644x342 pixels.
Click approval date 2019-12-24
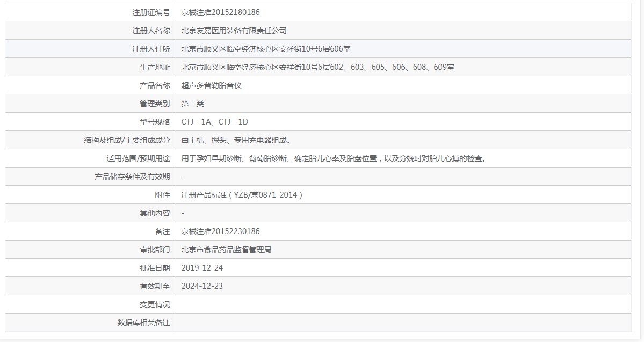[x=202, y=268]
